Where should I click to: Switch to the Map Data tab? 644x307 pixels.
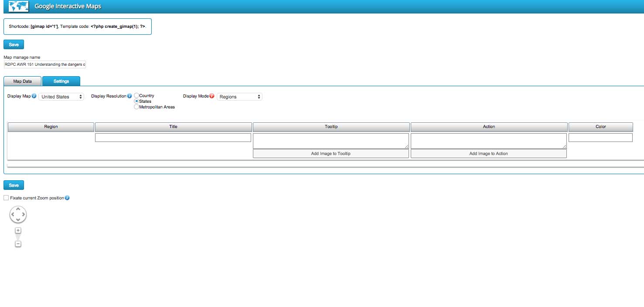point(22,81)
